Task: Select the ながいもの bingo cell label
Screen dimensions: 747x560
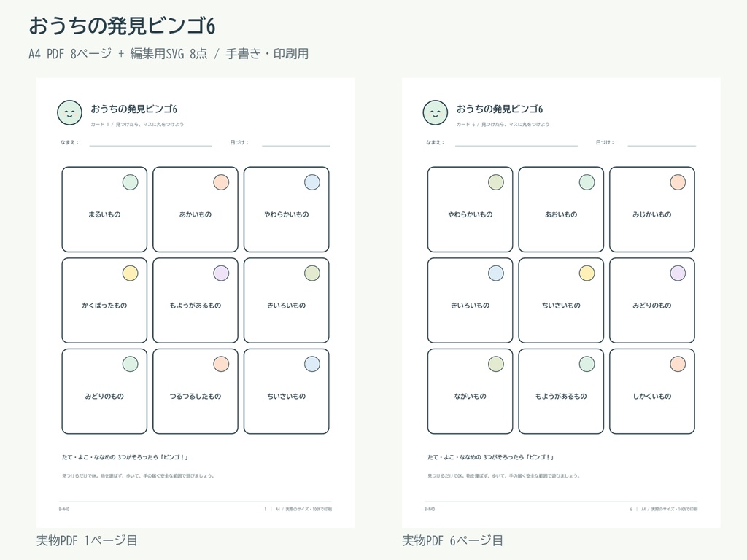Action: [x=471, y=397]
